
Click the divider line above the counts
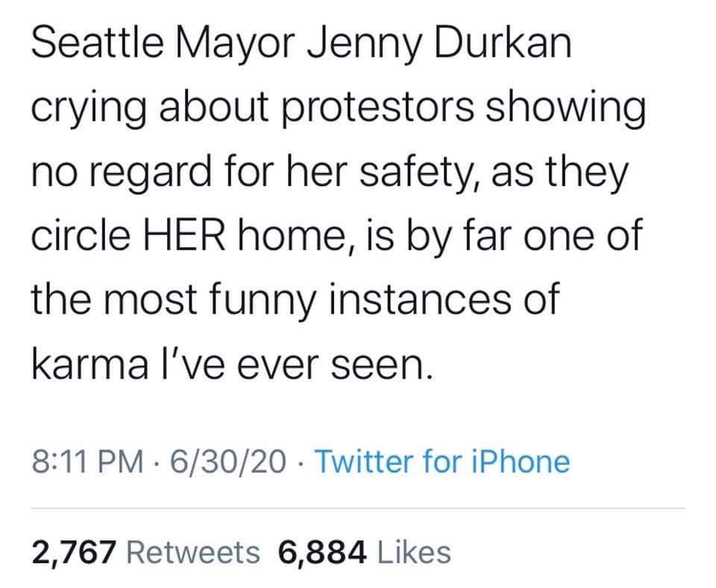(x=358, y=509)
